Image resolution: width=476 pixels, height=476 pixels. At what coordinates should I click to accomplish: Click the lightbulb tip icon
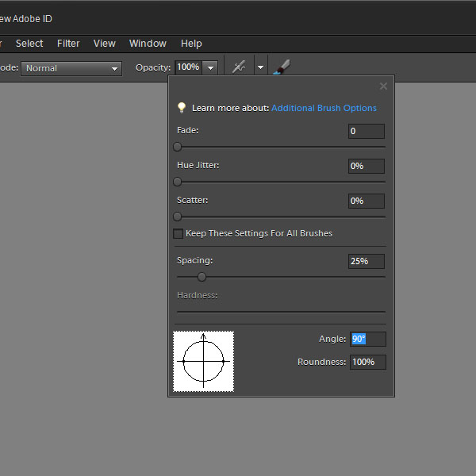(x=182, y=107)
